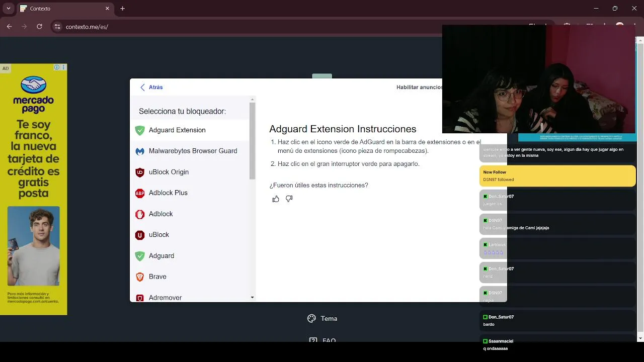Open the Tema option

[x=323, y=318]
